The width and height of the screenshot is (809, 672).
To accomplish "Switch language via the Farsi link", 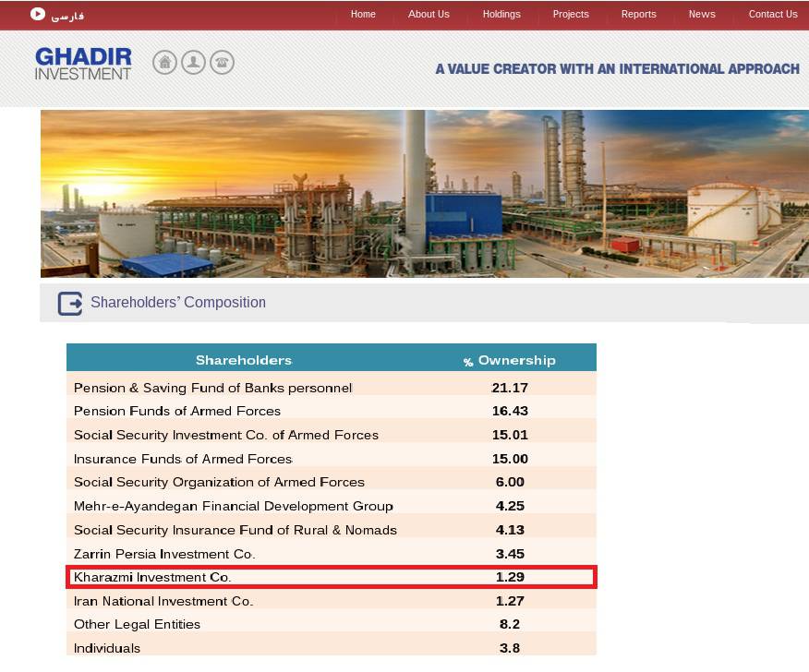I will pos(67,17).
